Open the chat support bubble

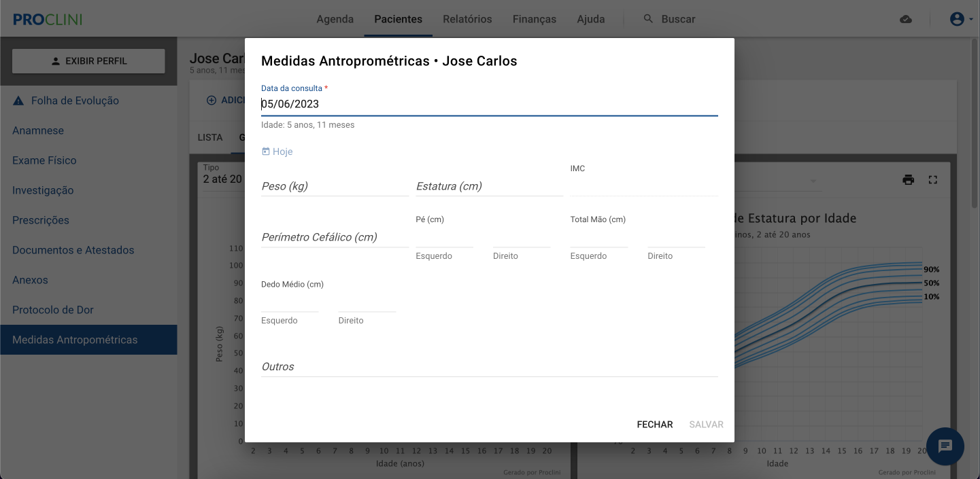pos(945,446)
